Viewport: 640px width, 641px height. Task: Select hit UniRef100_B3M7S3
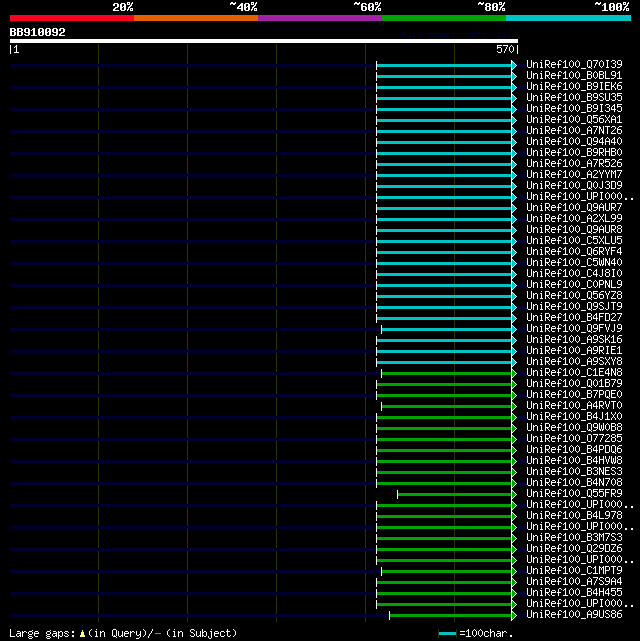tap(574, 538)
